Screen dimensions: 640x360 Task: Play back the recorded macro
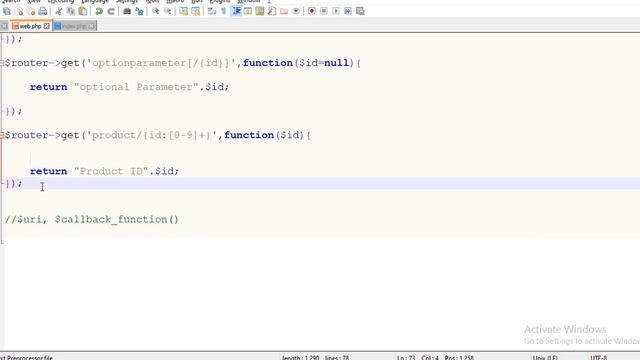click(x=336, y=11)
